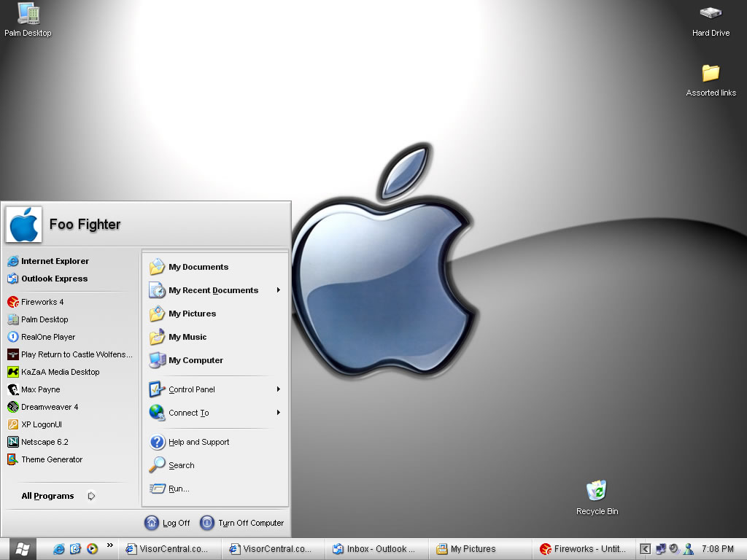Open KaZaA Media Desktop
This screenshot has width=747, height=560.
click(60, 372)
